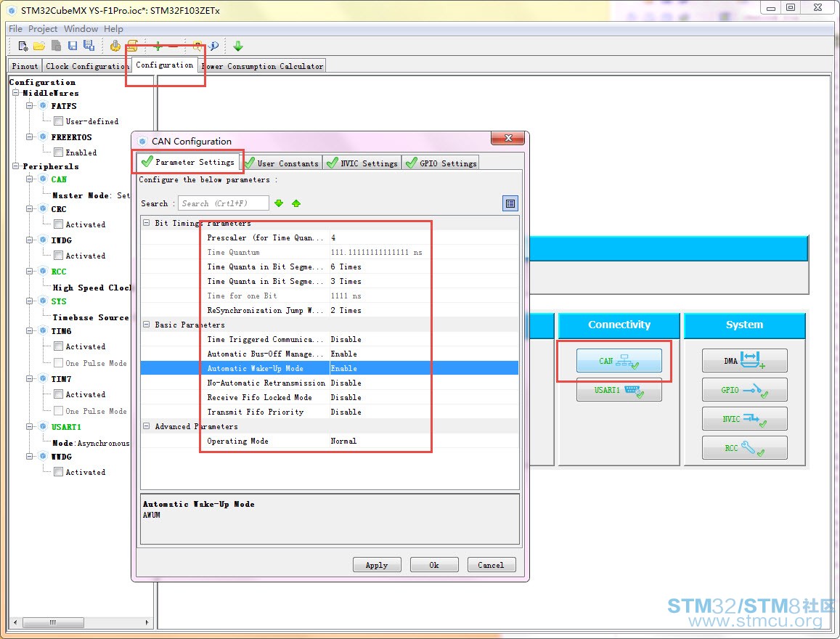The width and height of the screenshot is (840, 639).
Task: Open the Help menu
Action: (x=113, y=28)
